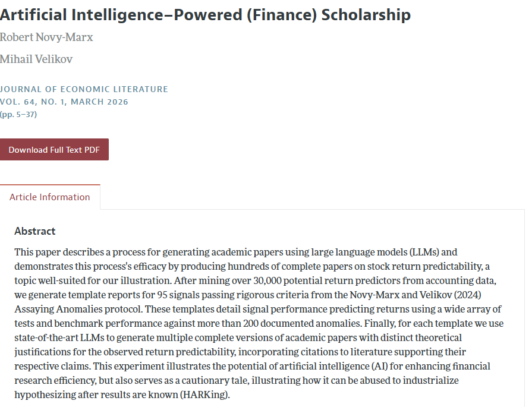Click the article title heading

[205, 15]
